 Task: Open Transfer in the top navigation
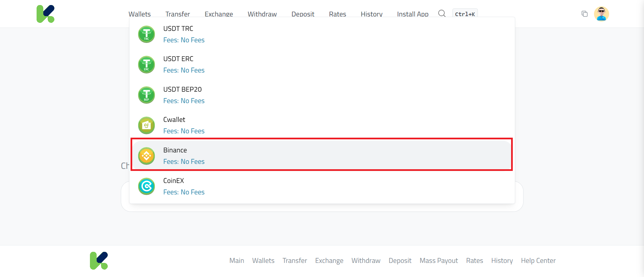pos(178,14)
